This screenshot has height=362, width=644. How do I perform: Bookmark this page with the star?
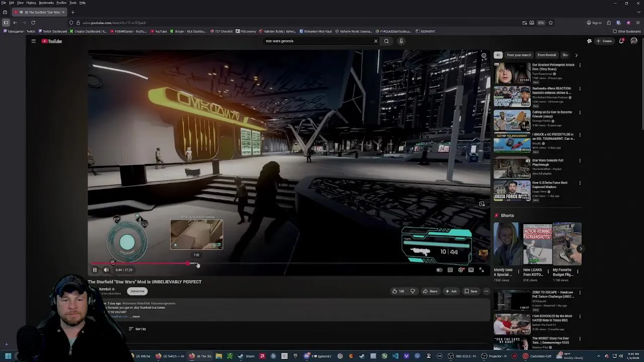point(550,23)
